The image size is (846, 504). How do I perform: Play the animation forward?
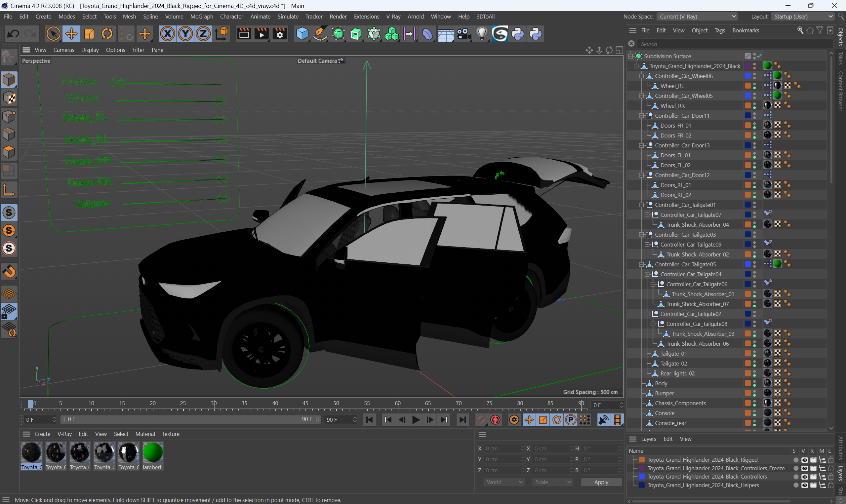pos(416,420)
